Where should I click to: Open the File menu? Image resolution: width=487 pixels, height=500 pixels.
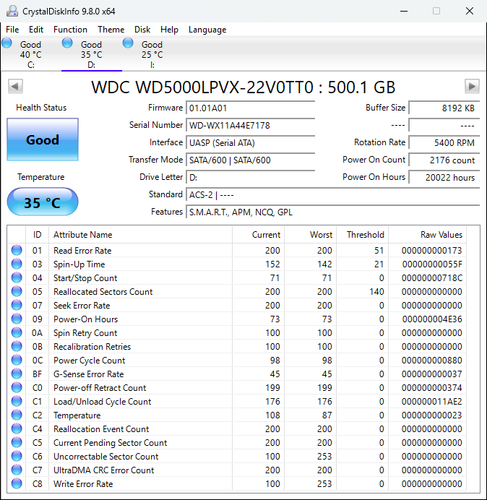point(12,30)
